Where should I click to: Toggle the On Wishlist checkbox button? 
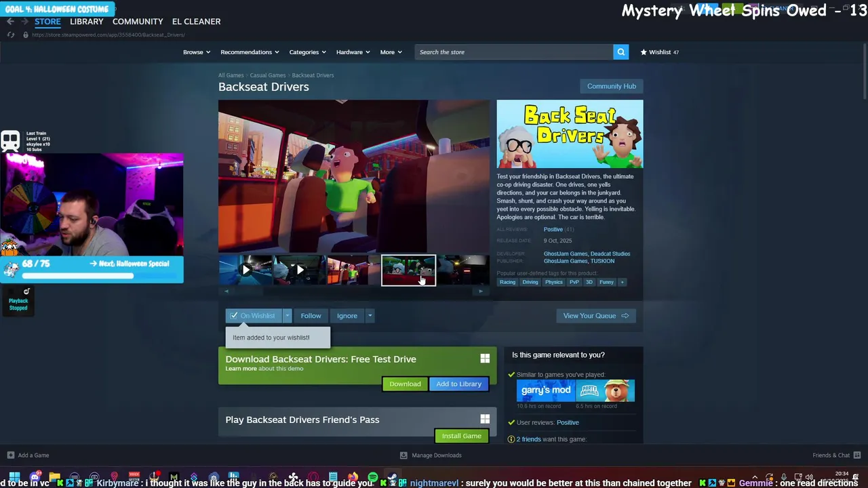tap(254, 316)
